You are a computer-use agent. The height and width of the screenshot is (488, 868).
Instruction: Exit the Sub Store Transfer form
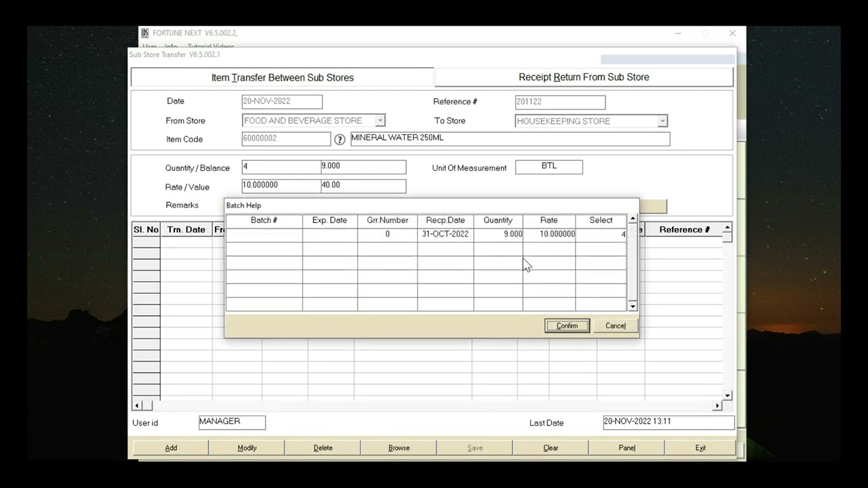[x=701, y=447]
